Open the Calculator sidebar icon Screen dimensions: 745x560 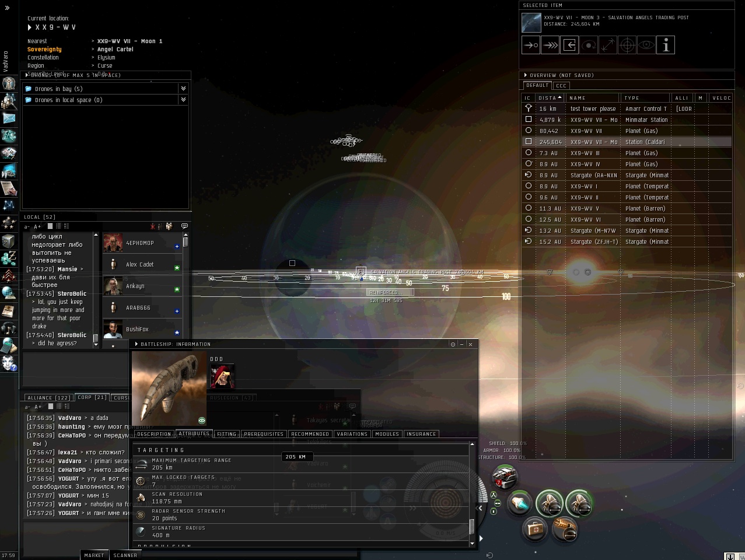9,345
